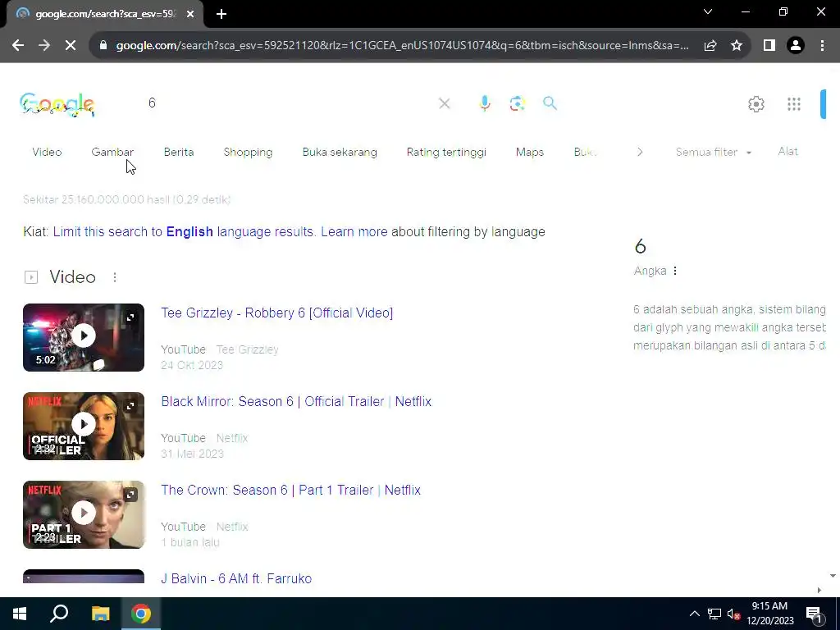Image resolution: width=840 pixels, height=630 pixels.
Task: Open Chrome three-dot menu
Action: click(822, 46)
